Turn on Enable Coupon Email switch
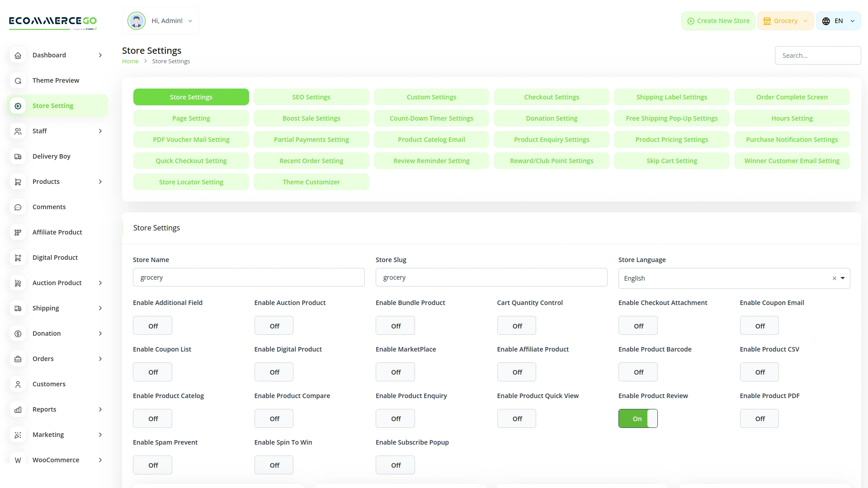Image resolution: width=868 pixels, height=488 pixels. 759,326
